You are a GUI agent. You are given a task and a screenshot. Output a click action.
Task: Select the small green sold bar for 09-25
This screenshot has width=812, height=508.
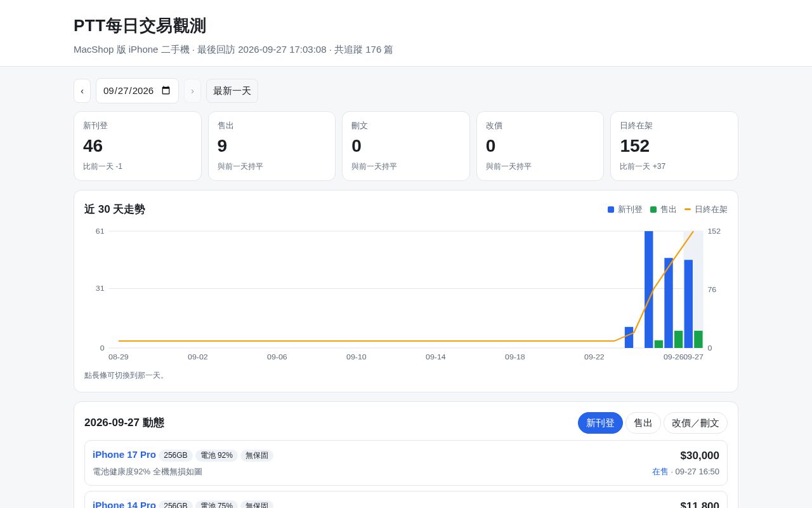659,344
